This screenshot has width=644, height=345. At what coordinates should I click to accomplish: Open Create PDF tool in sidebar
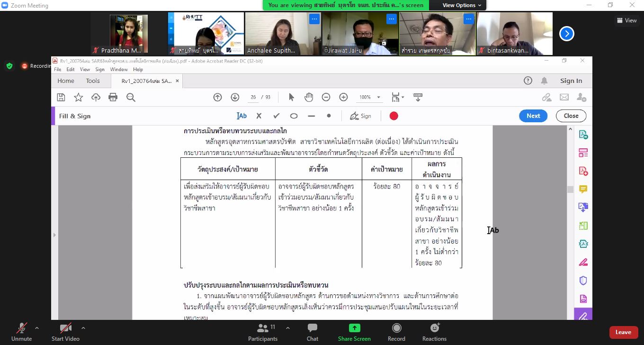coord(583,171)
